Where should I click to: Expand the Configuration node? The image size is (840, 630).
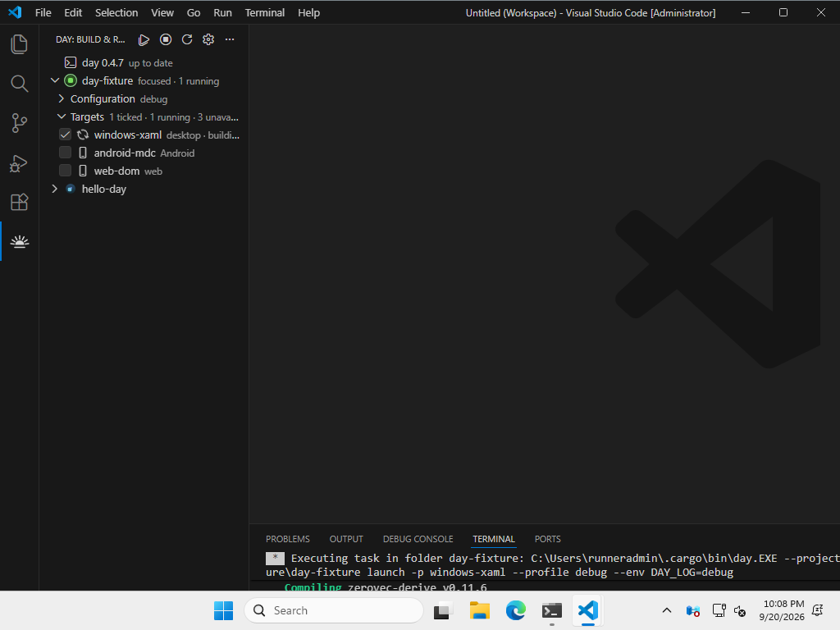pyautogui.click(x=61, y=98)
